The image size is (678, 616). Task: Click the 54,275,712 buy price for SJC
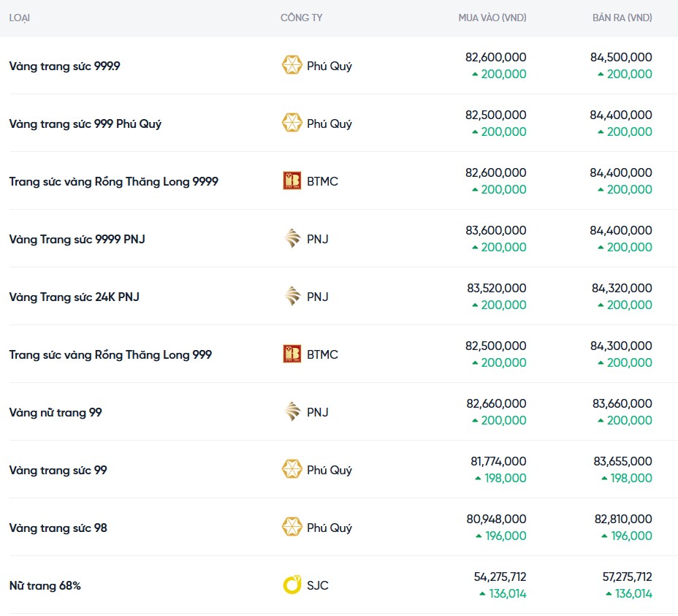[500, 577]
